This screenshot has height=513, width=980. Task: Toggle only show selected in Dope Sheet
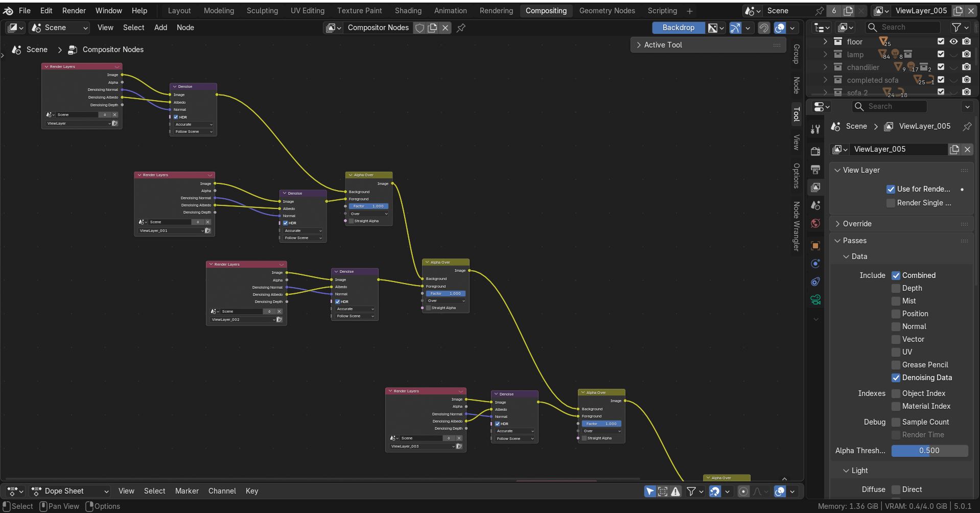click(x=649, y=491)
